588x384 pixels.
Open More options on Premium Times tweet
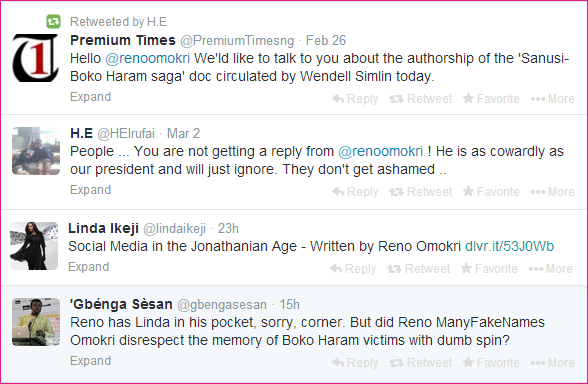pos(552,99)
